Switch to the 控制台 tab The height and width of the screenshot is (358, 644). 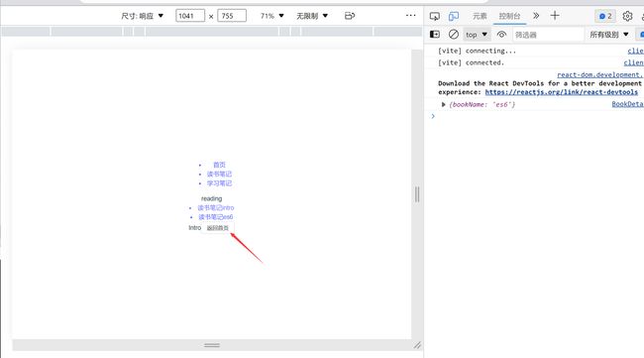click(x=509, y=16)
